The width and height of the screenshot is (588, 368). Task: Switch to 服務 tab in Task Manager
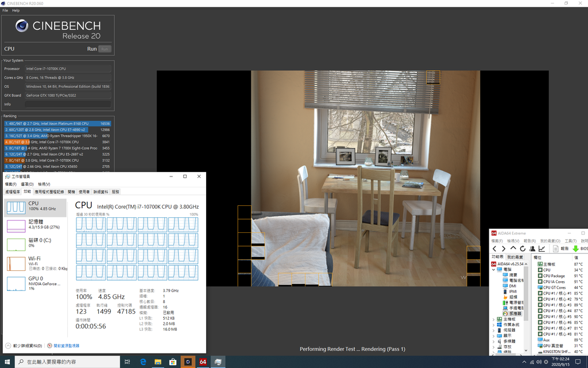(x=115, y=192)
